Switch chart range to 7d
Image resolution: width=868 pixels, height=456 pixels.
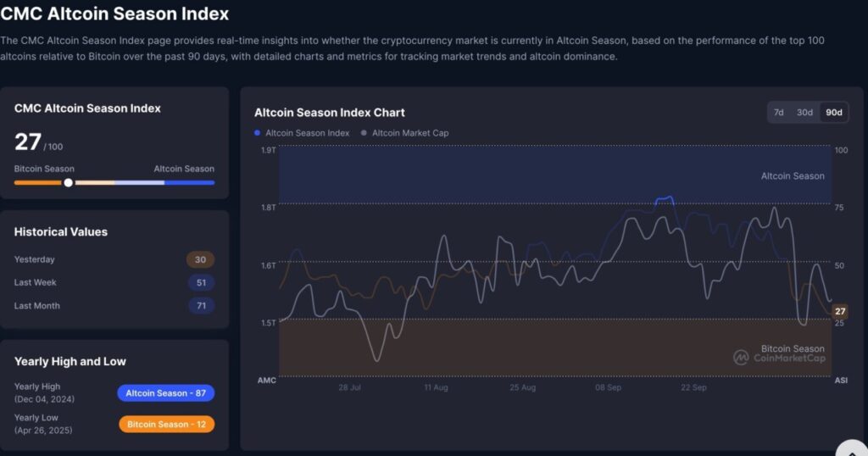point(778,113)
